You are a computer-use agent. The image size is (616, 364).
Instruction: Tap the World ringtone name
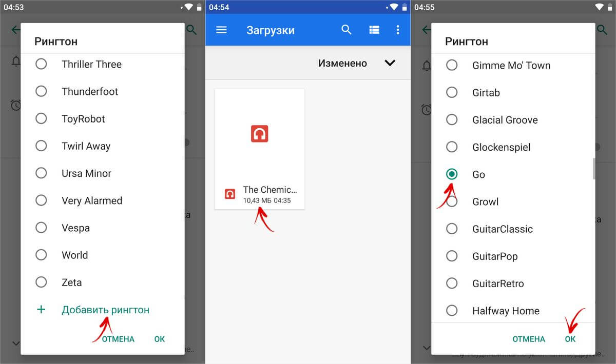click(74, 255)
